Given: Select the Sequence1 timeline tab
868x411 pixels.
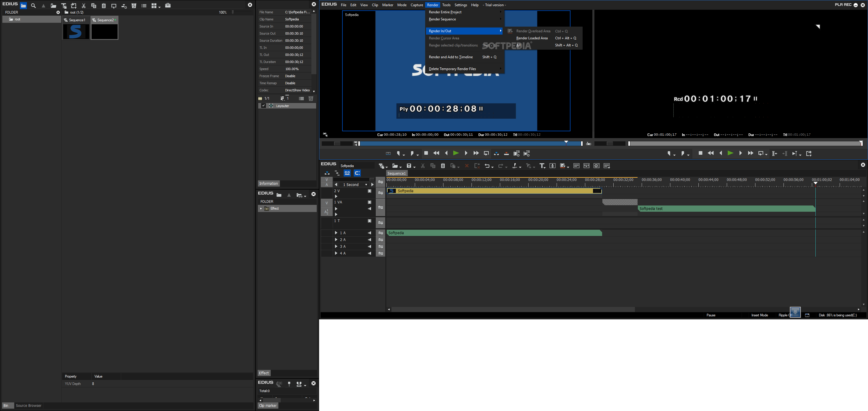Looking at the screenshot, I should 397,173.
